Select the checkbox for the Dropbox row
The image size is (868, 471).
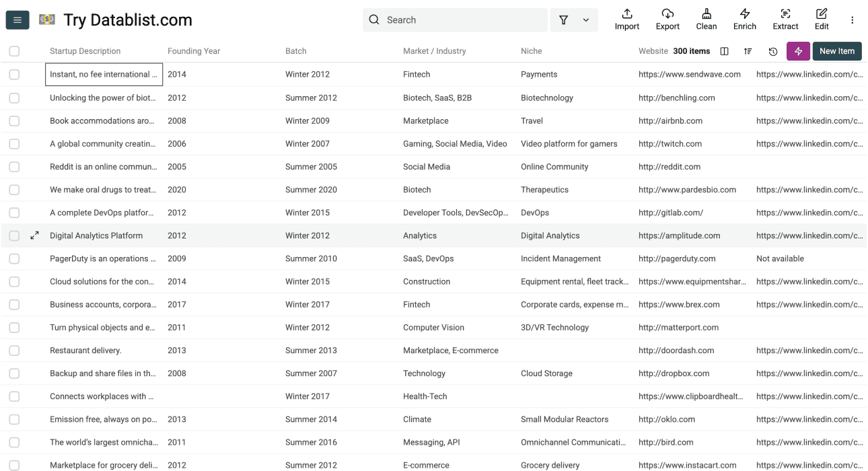[14, 373]
